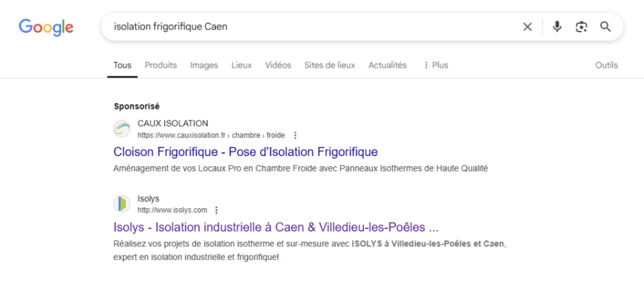The height and width of the screenshot is (282, 644).
Task: Click the CAUX ISOLATION favicon
Action: point(122,129)
